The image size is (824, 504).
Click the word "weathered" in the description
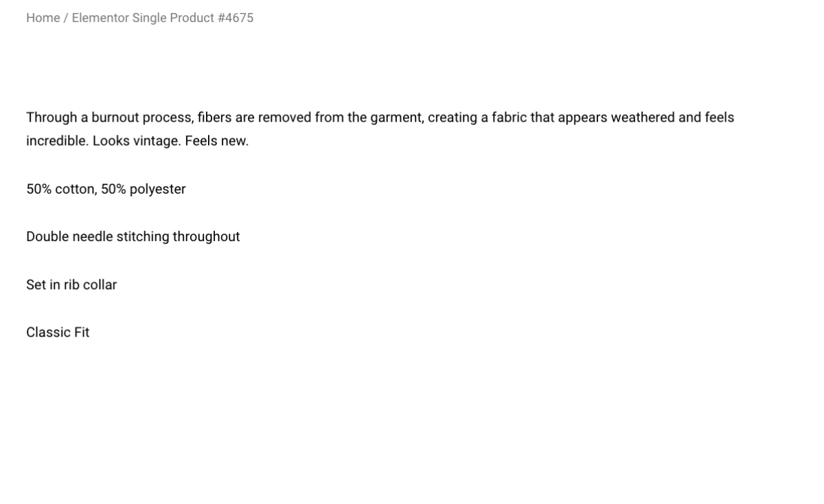pos(643,117)
